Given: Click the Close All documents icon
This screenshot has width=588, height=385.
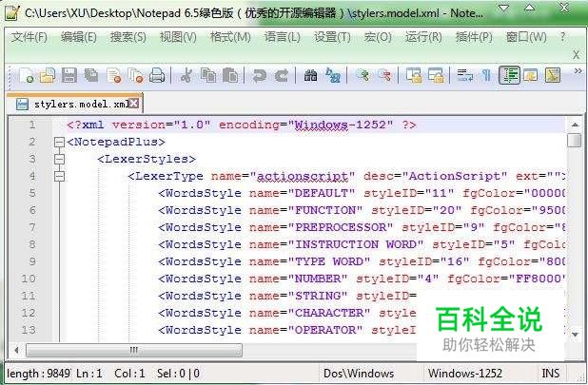Looking at the screenshot, I should [x=135, y=75].
